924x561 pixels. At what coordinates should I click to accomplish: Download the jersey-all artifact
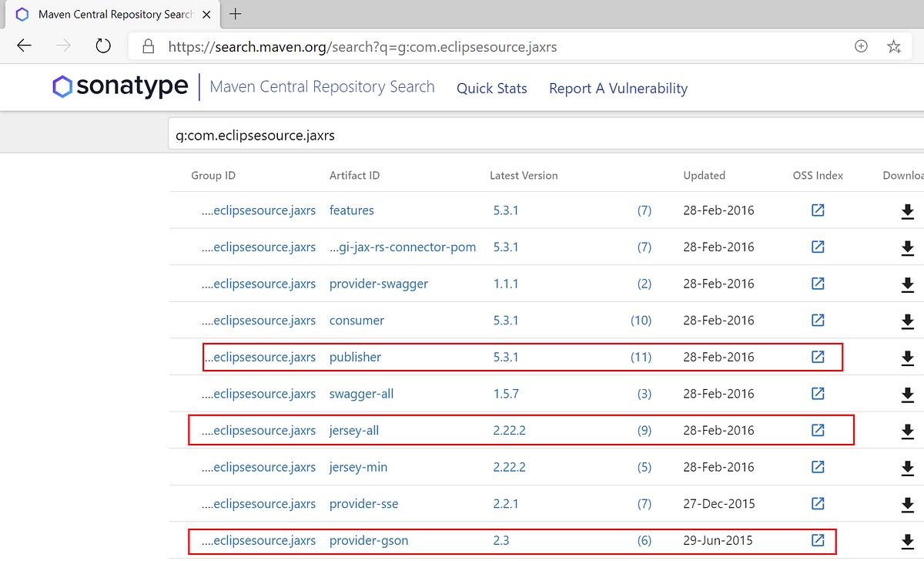[x=907, y=431]
